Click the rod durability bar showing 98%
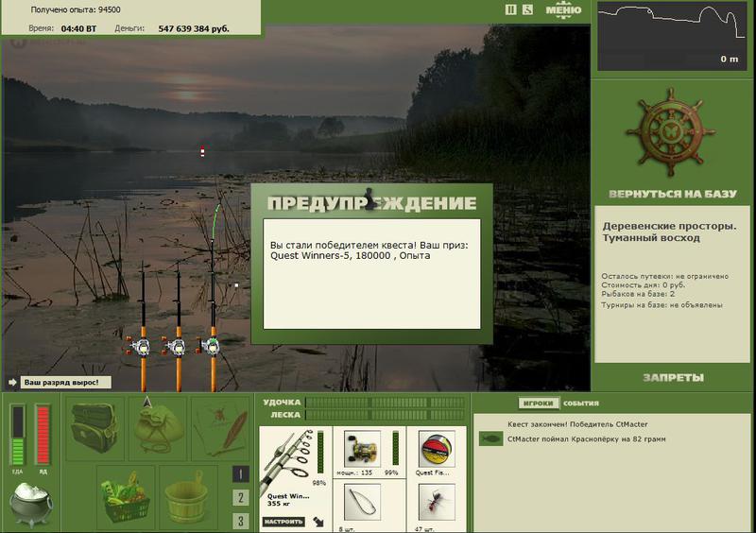 pos(320,453)
